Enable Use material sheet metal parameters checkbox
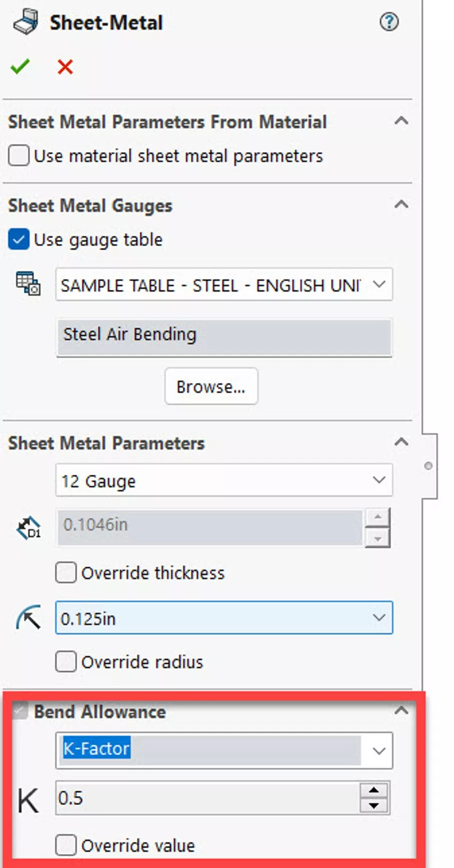The image size is (454, 868). click(18, 155)
